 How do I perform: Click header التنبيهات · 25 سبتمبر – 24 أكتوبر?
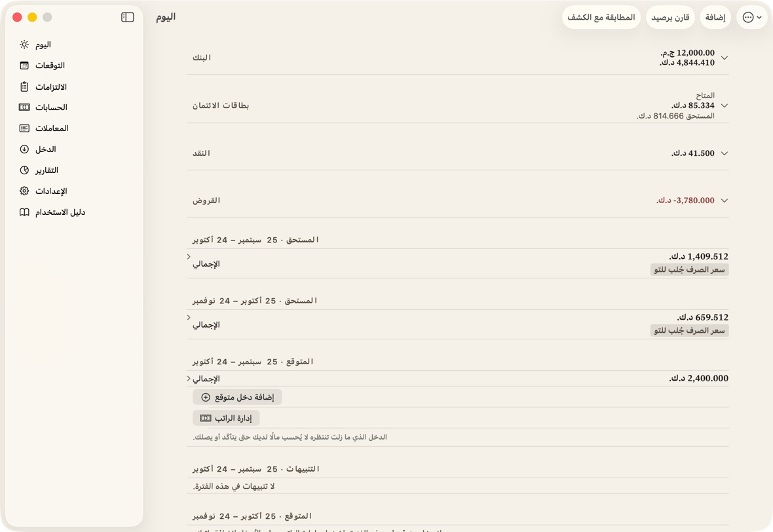click(x=256, y=469)
